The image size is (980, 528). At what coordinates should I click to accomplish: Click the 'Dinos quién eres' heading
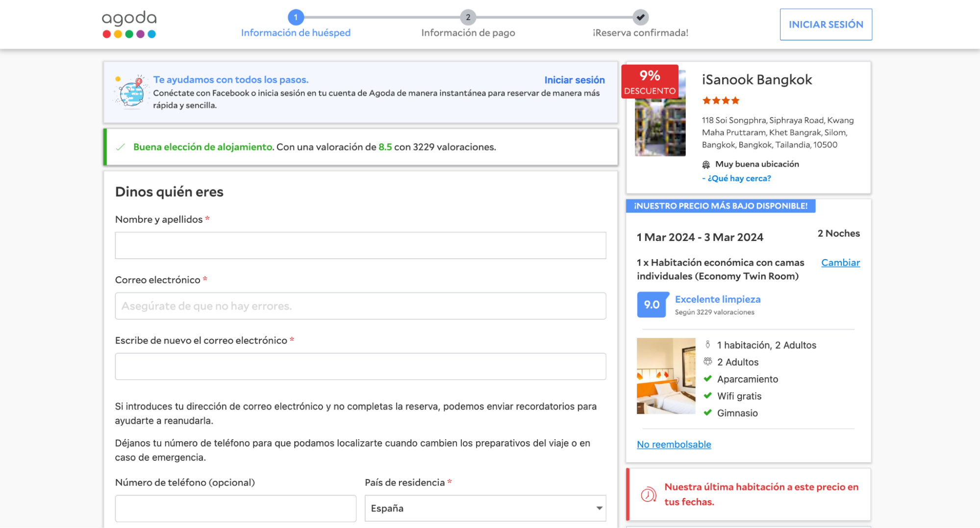tap(169, 192)
